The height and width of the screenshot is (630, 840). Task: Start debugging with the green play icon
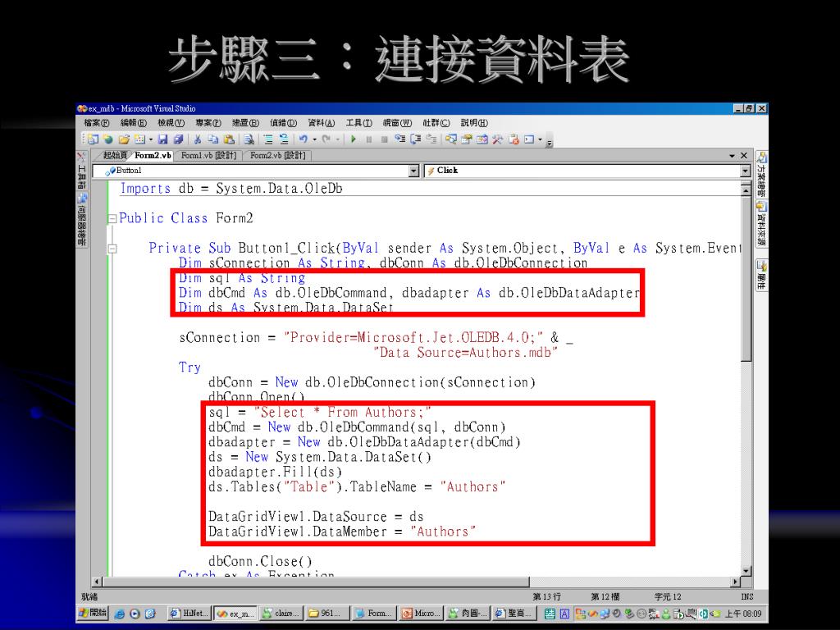click(x=354, y=139)
